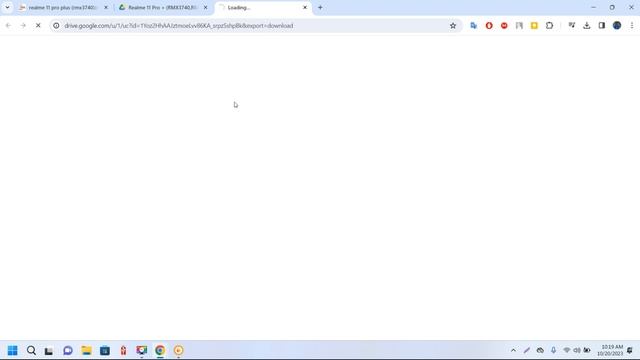640x360 pixels.
Task: Open the red bottle-shaped taskbar app
Action: coord(123,350)
